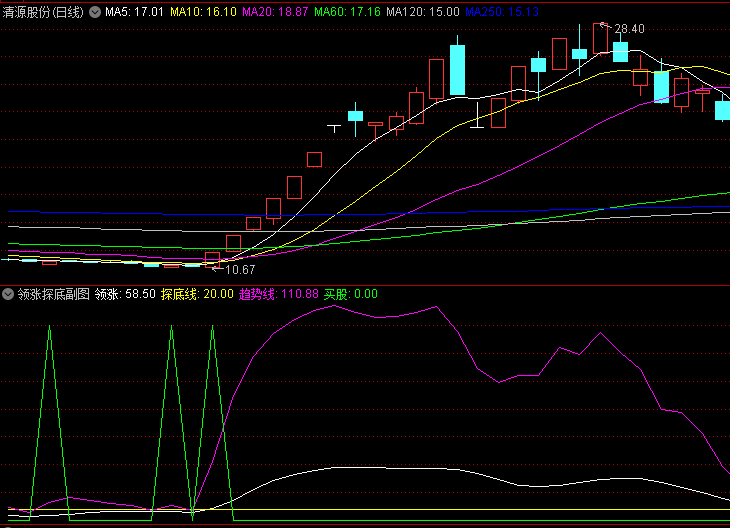Click the magenta MA20: 18.87 label
Viewport: 730px width, 528px height.
(275, 12)
